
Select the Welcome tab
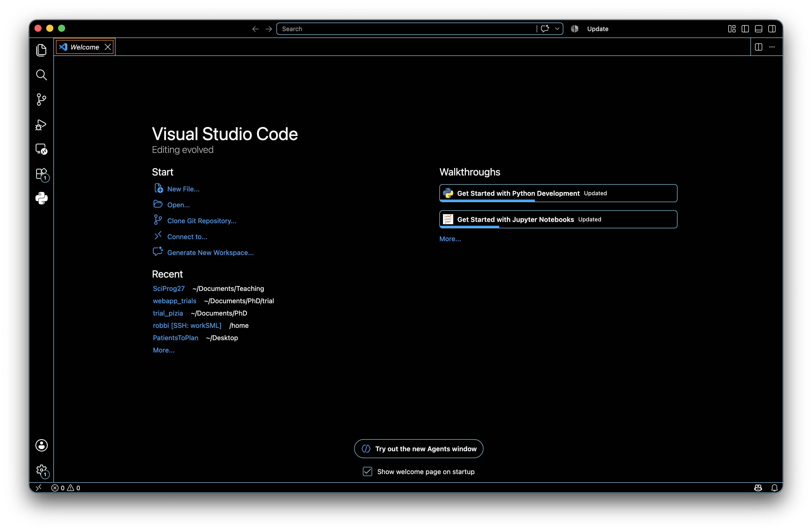[85, 47]
